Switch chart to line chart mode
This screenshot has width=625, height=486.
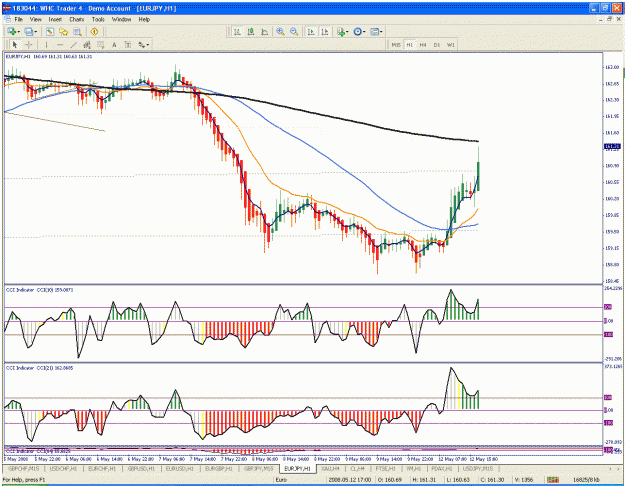[x=264, y=31]
